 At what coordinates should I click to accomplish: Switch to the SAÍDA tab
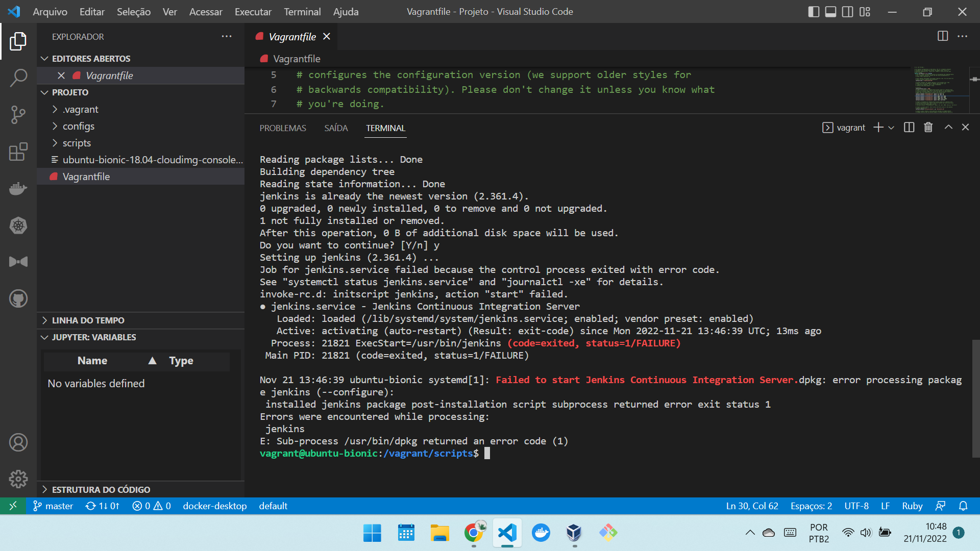[x=336, y=128]
